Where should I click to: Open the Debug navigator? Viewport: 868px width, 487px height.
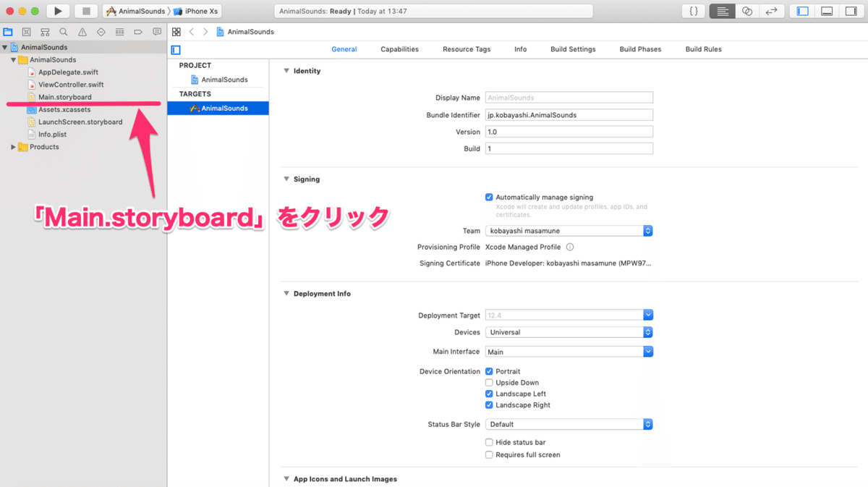[x=119, y=32]
